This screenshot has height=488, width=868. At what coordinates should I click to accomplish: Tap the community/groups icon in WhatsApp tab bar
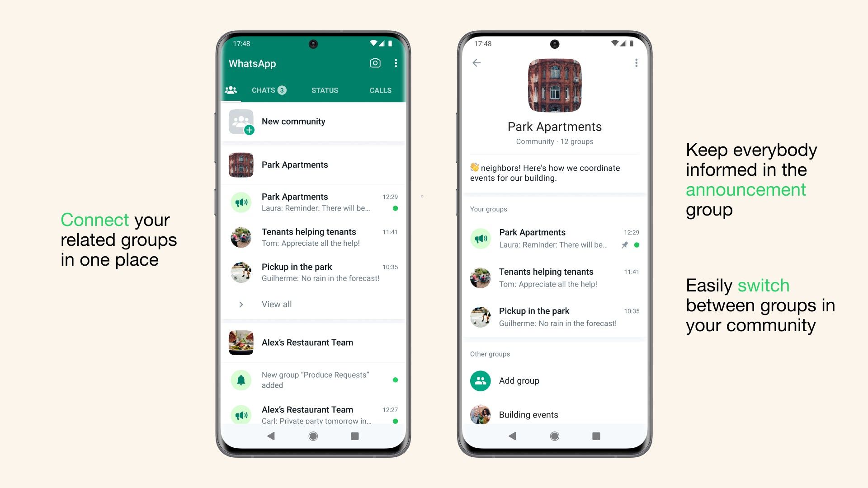pyautogui.click(x=232, y=90)
